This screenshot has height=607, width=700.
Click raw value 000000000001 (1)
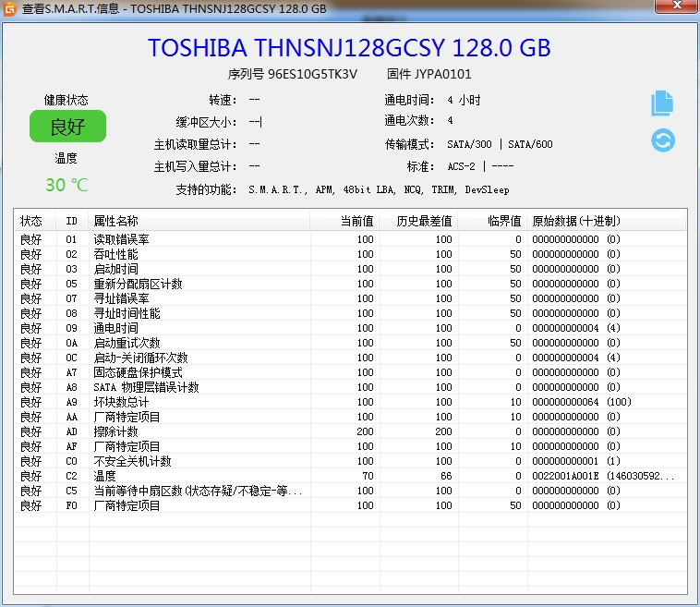pos(576,461)
